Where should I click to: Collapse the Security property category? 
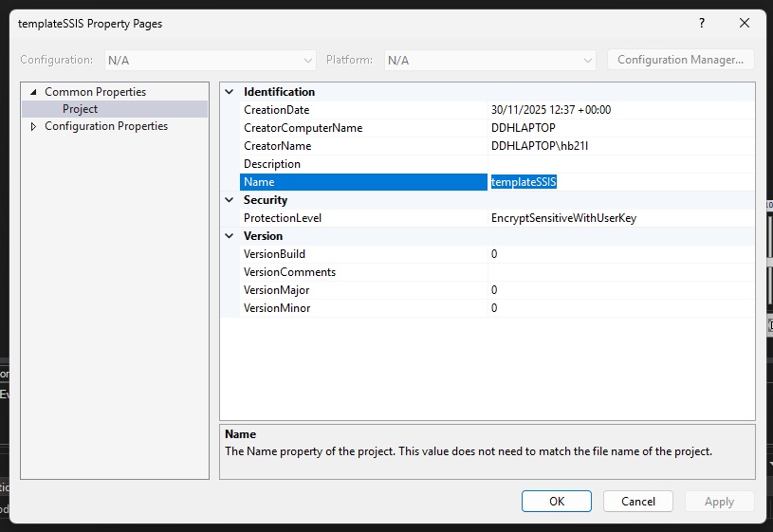coord(229,200)
